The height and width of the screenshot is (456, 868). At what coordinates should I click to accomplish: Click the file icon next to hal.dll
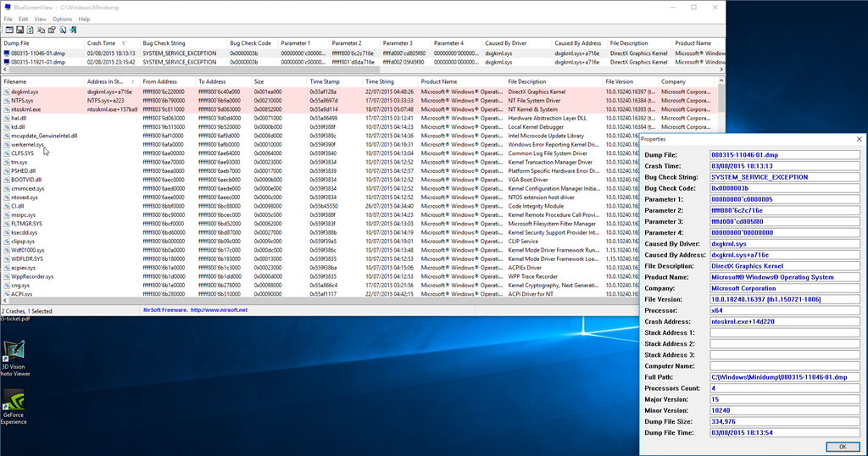(7, 119)
